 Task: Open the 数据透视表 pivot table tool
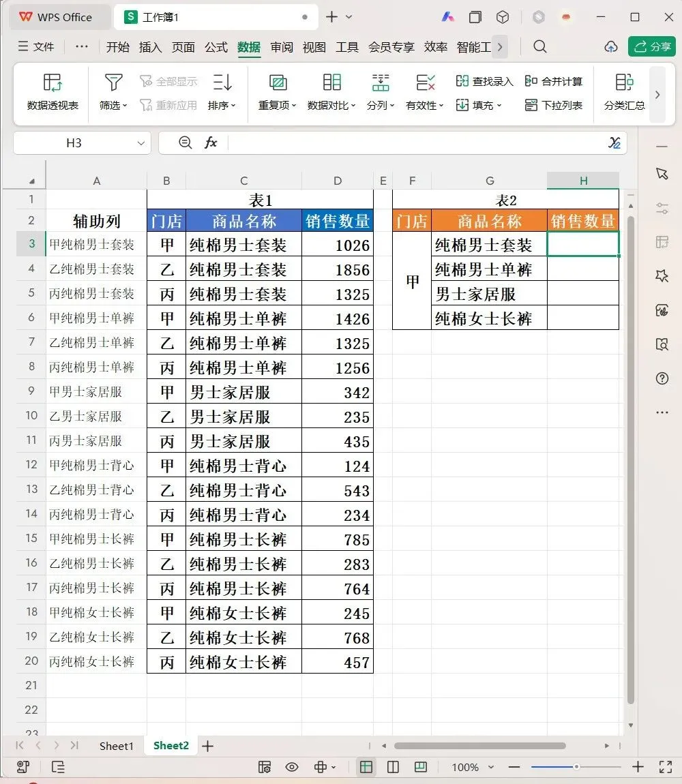click(53, 92)
